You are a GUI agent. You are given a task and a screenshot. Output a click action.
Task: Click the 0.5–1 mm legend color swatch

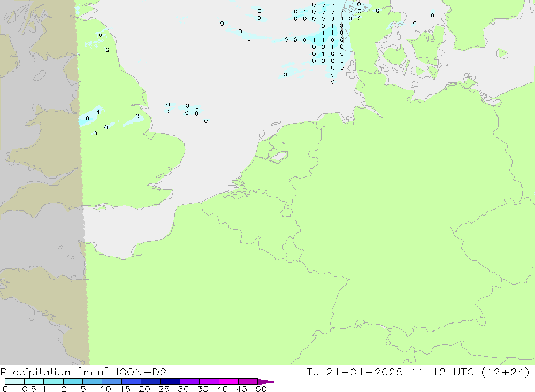(x=34, y=381)
